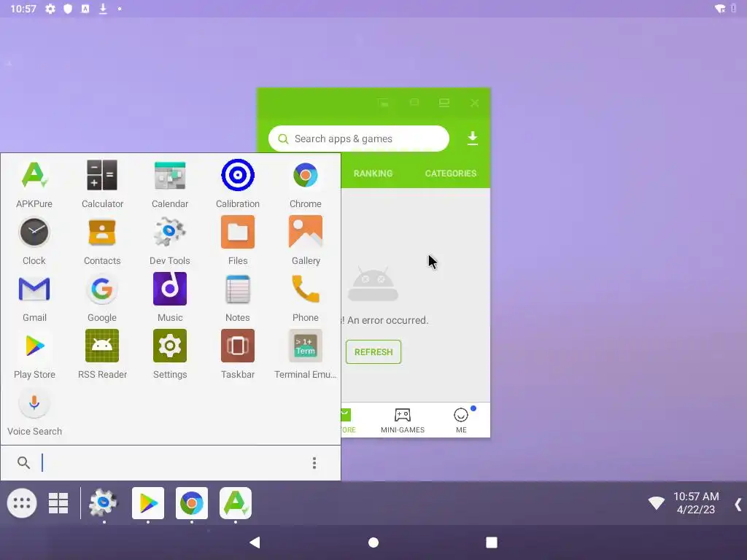This screenshot has width=747, height=560.
Task: Click Search apps & games field in APKPure
Action: click(x=359, y=139)
